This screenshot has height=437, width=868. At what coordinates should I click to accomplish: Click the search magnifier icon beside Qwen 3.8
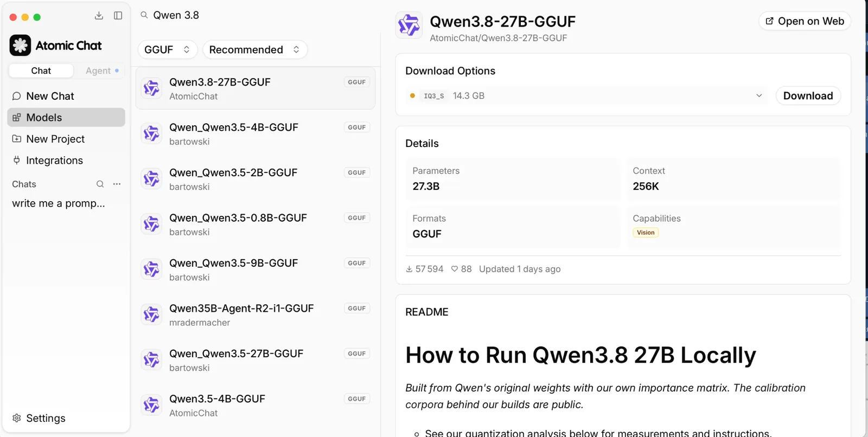click(x=144, y=15)
